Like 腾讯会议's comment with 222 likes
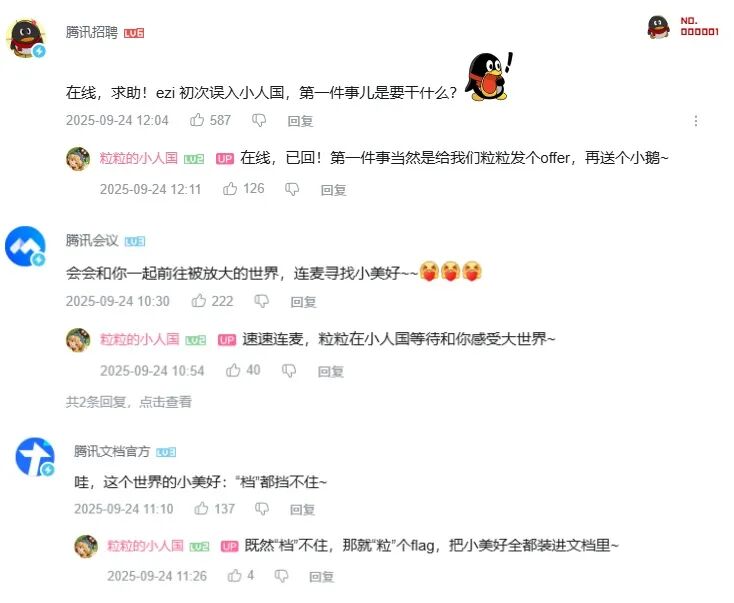Screen dimensions: 734x603 point(199,301)
